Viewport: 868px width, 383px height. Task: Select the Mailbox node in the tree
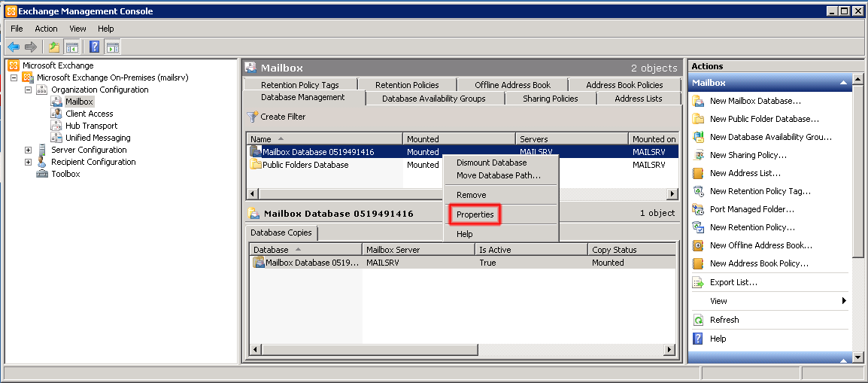tap(79, 102)
